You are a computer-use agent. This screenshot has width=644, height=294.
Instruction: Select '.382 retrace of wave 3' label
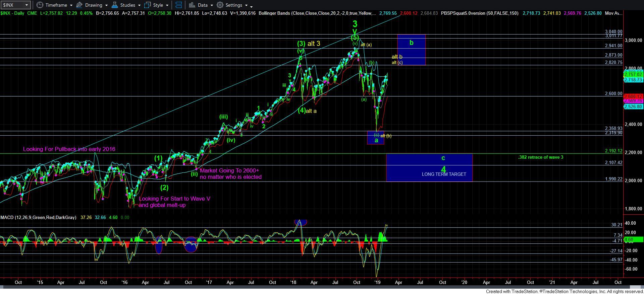[x=541, y=157]
